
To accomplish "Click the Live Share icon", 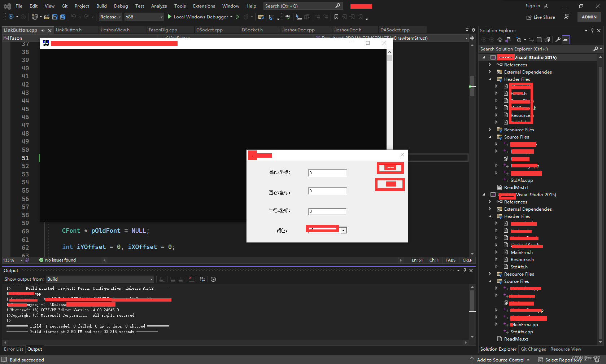I will [x=529, y=17].
